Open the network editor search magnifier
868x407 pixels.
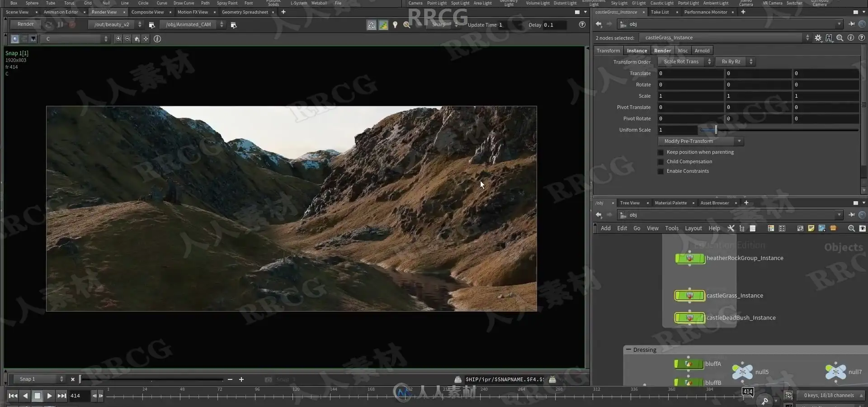click(851, 228)
